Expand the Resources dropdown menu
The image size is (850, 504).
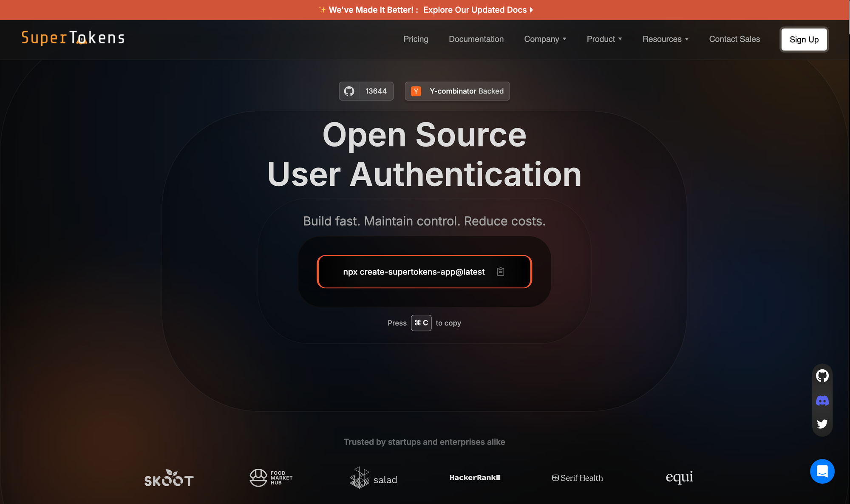coord(666,39)
